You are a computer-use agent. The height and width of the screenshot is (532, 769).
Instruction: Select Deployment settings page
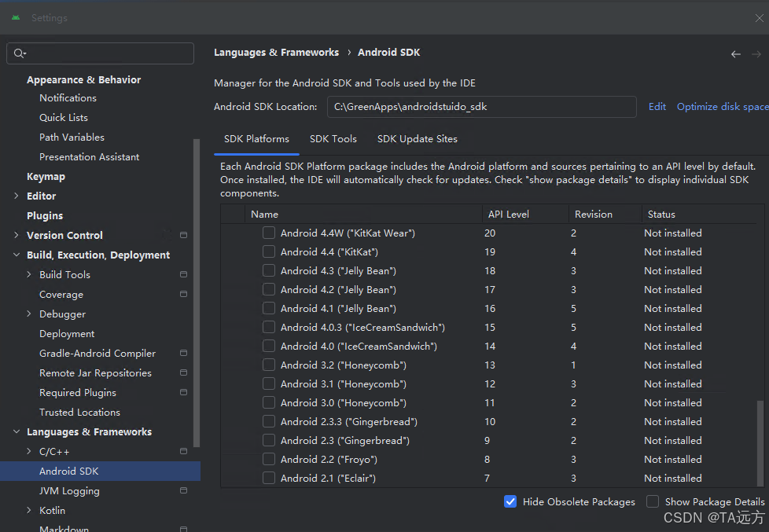pyautogui.click(x=67, y=334)
